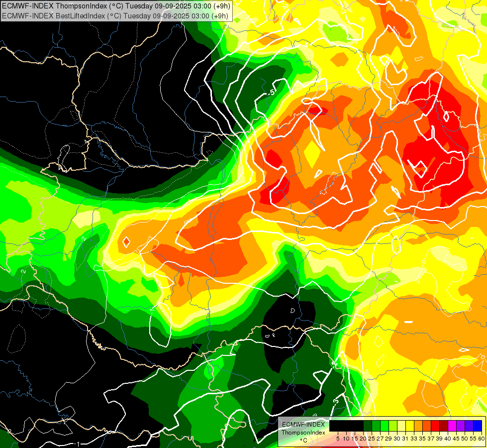Click the legend's ThompsonIndex caption

(x=303, y=433)
